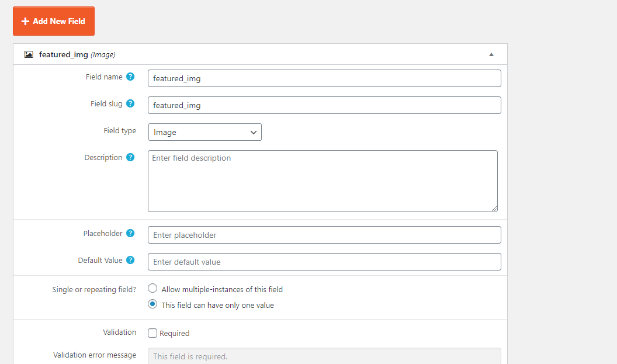Tick the Required validation checkbox
The height and width of the screenshot is (364, 617).
[152, 333]
